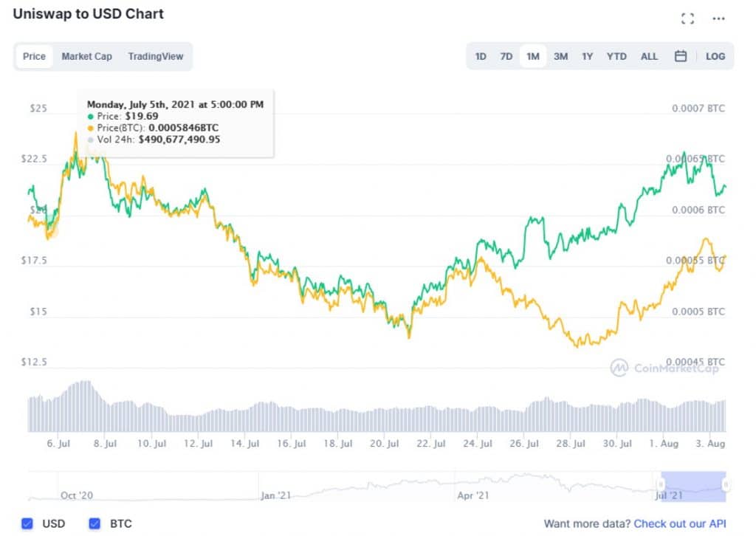Image resolution: width=756 pixels, height=536 pixels.
Task: Select the Price tab
Action: [x=34, y=56]
